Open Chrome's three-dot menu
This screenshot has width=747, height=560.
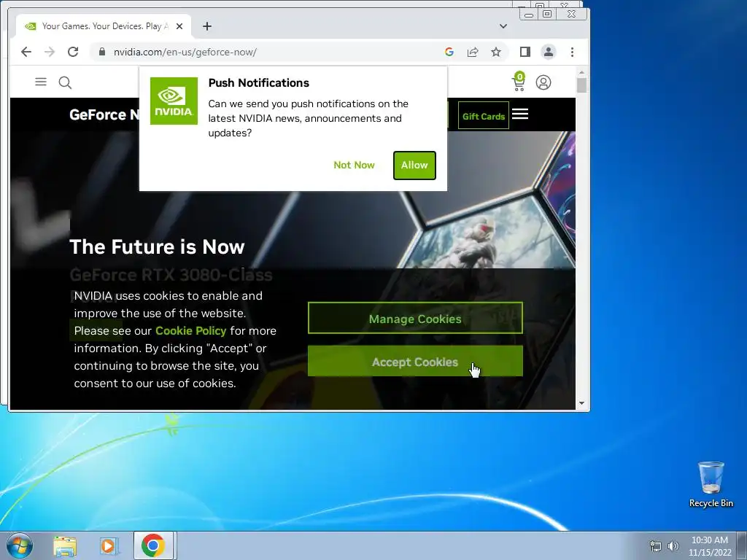click(x=572, y=52)
